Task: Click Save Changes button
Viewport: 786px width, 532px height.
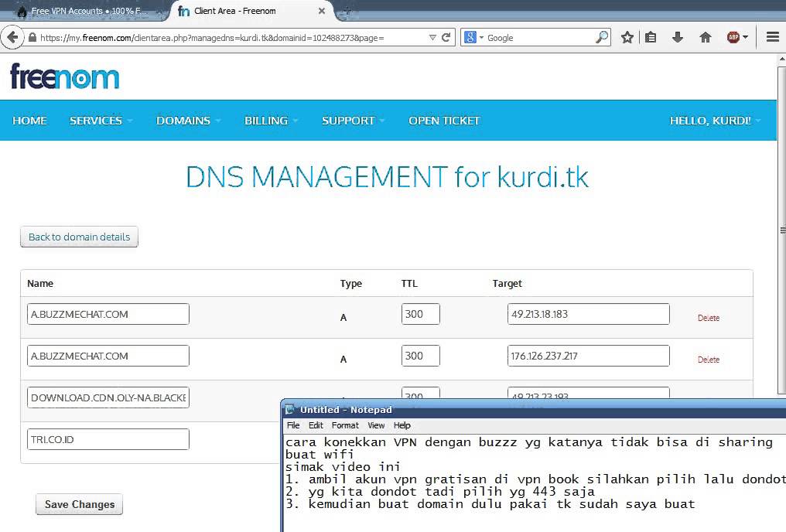Action: point(79,504)
